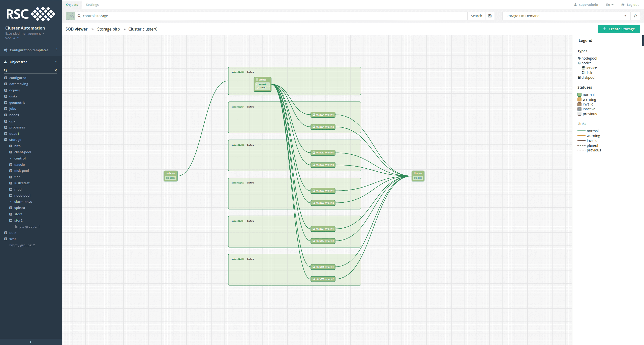This screenshot has height=345, width=644.
Task: Click the save search floppy icon
Action: pos(490,16)
